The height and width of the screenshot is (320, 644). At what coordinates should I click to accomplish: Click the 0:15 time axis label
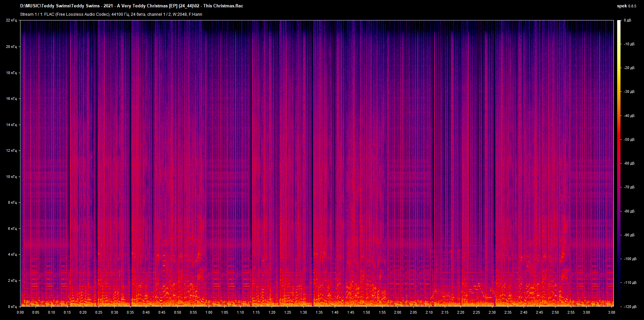tap(67, 312)
